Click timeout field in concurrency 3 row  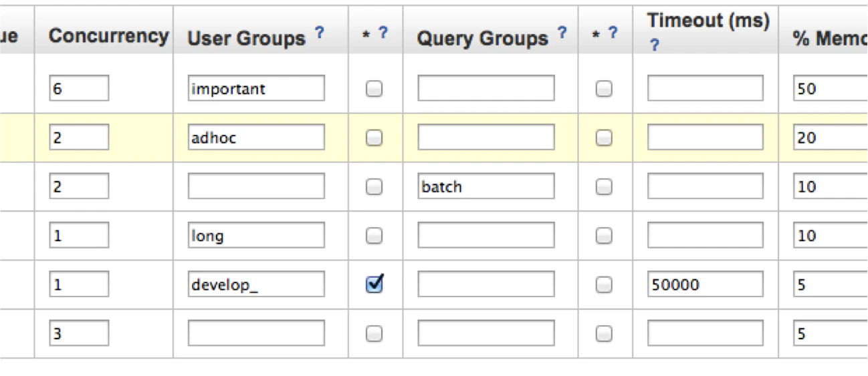[706, 333]
